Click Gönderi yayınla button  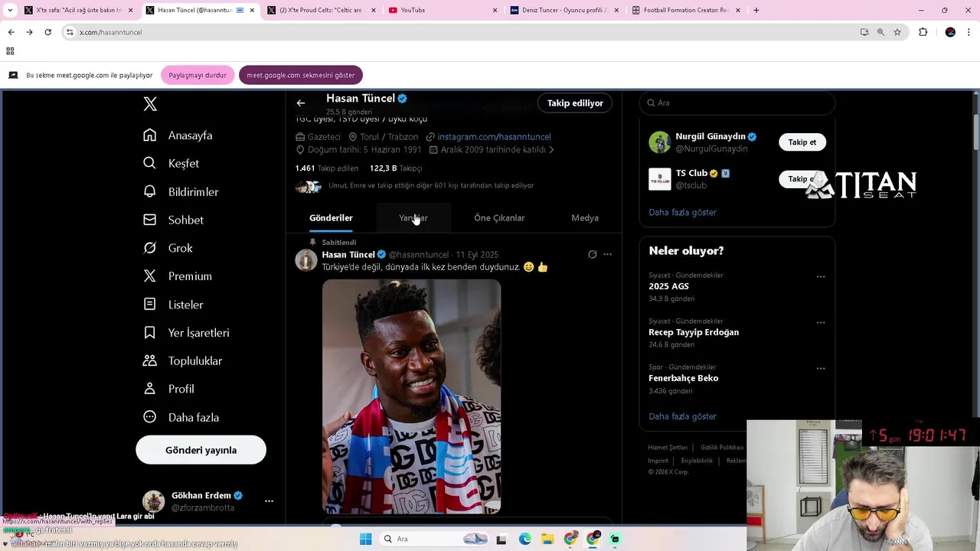(x=201, y=450)
